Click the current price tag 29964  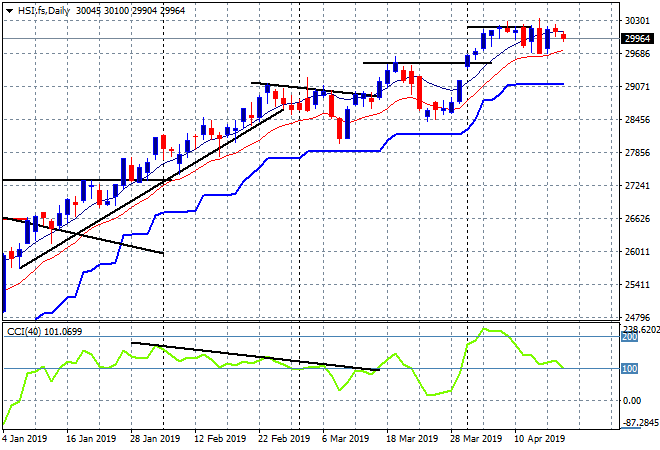637,39
